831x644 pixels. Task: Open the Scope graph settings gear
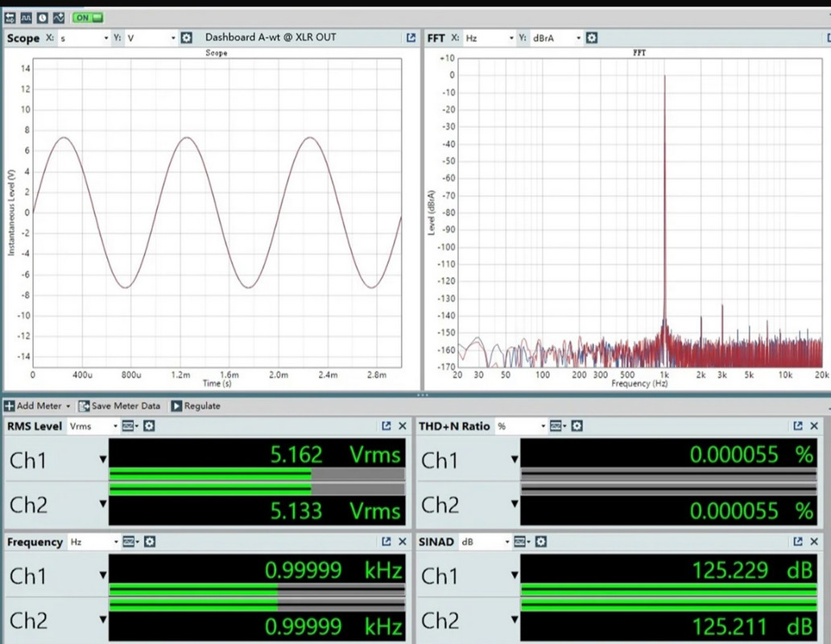(187, 38)
